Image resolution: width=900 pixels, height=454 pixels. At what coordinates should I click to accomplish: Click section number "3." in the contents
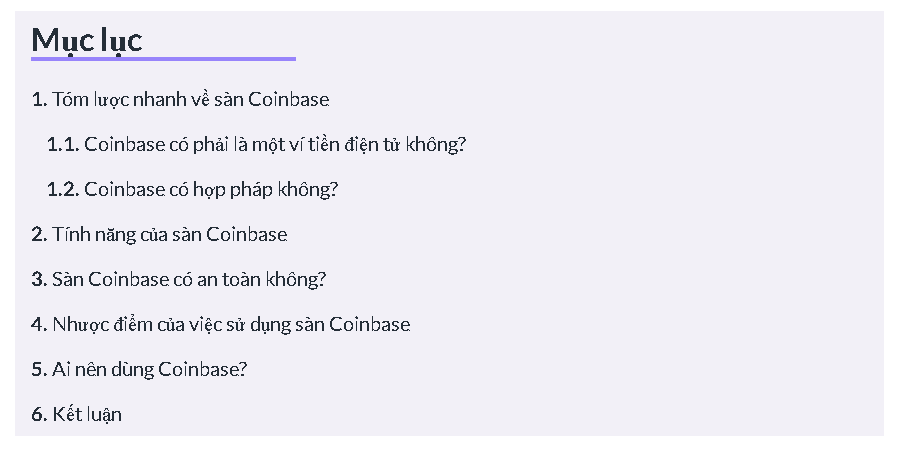39,280
